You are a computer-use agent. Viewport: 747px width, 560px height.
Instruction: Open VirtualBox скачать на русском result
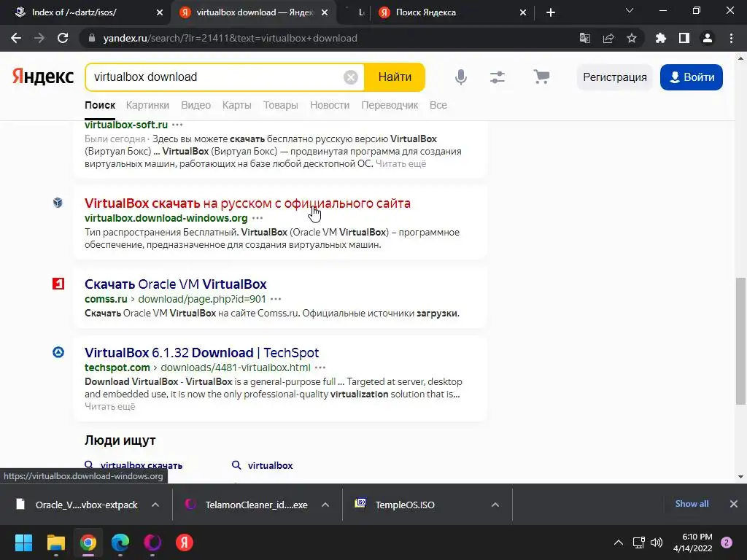(x=247, y=203)
